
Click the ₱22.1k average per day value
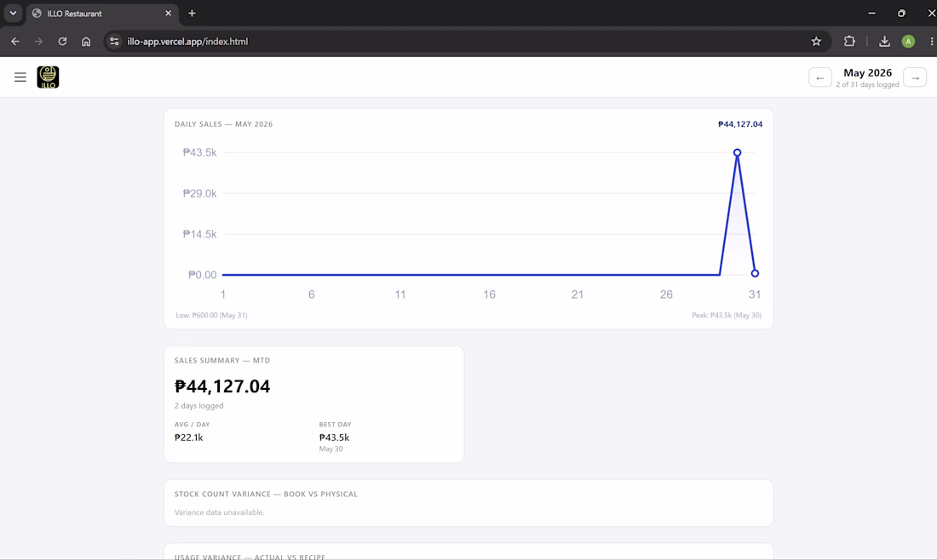189,437
